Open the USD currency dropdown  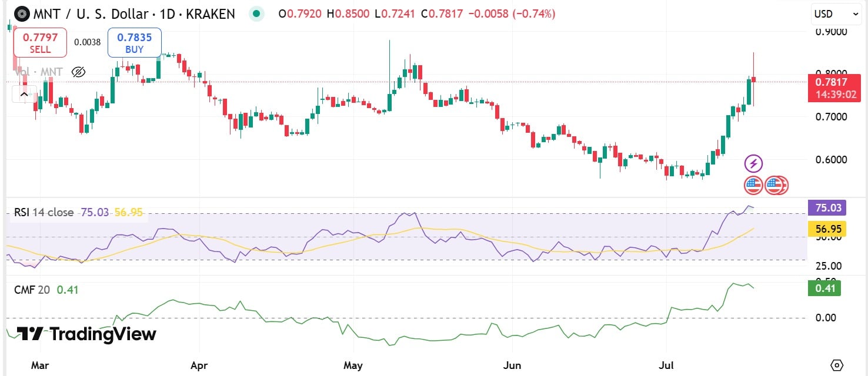coord(836,14)
